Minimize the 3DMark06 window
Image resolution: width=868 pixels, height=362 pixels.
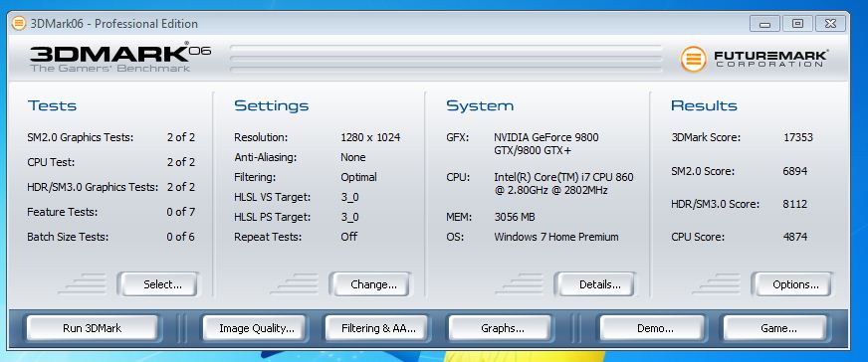tap(765, 24)
